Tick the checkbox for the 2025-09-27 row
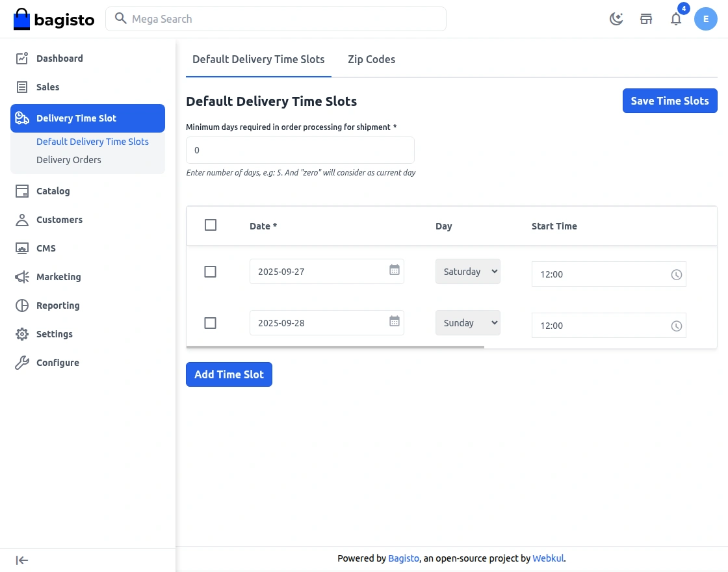This screenshot has height=572, width=728. tap(210, 271)
